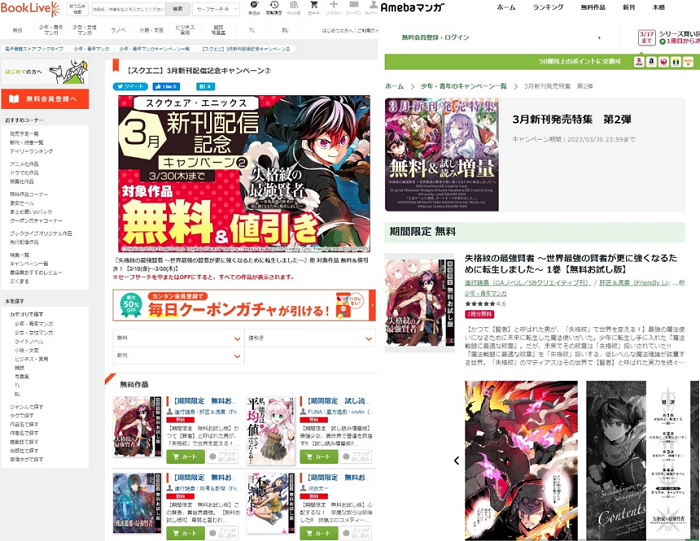This screenshot has height=541, width=700.
Task: Click the T-point icon on green bar
Action: tap(676, 62)
